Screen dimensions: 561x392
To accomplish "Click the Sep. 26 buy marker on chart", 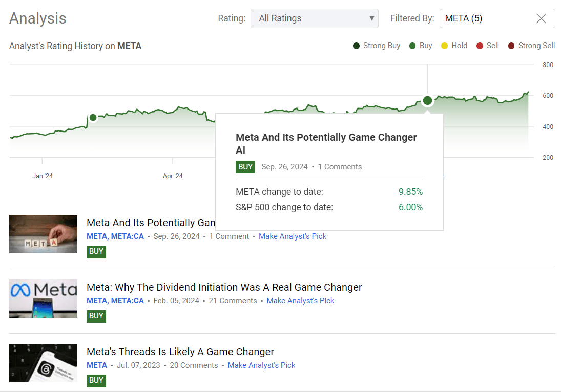I will click(x=427, y=100).
